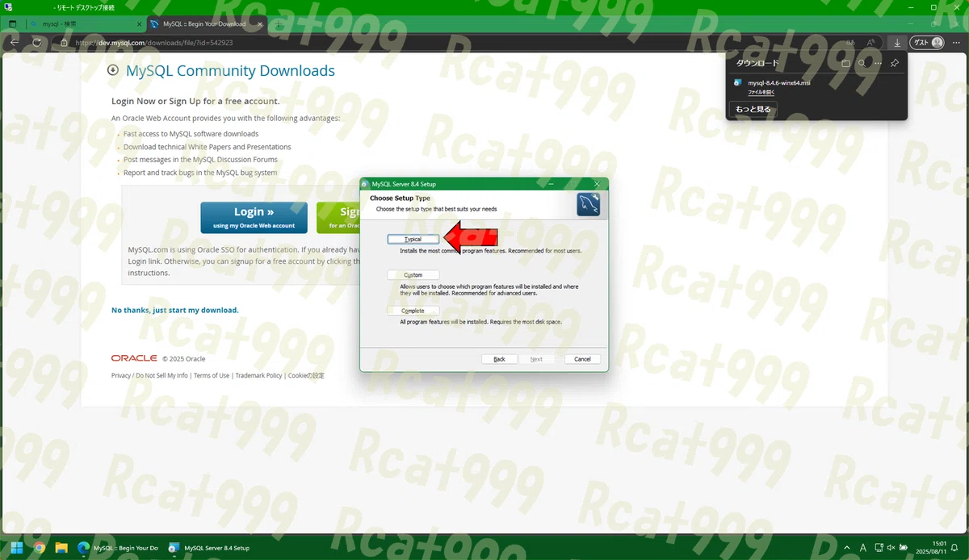
Task: Click the MySQL Server 8.4 Setup title bar icon
Action: [366, 184]
